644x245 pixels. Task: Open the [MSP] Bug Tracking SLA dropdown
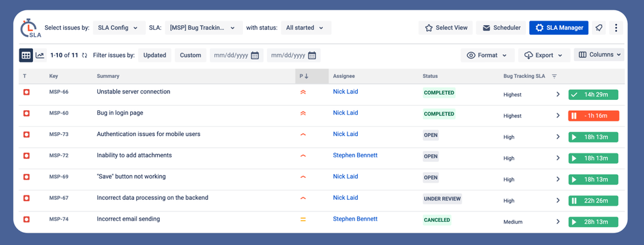click(204, 28)
